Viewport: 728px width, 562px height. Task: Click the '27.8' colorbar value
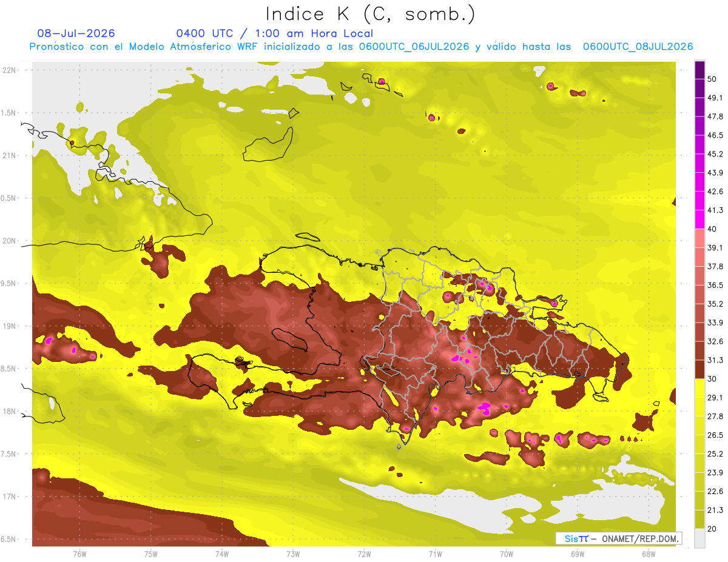pos(715,416)
